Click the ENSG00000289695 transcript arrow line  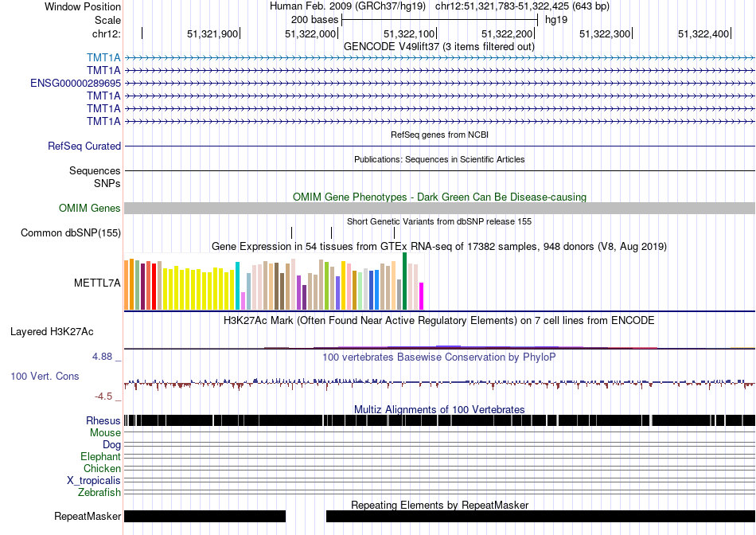tap(439, 83)
